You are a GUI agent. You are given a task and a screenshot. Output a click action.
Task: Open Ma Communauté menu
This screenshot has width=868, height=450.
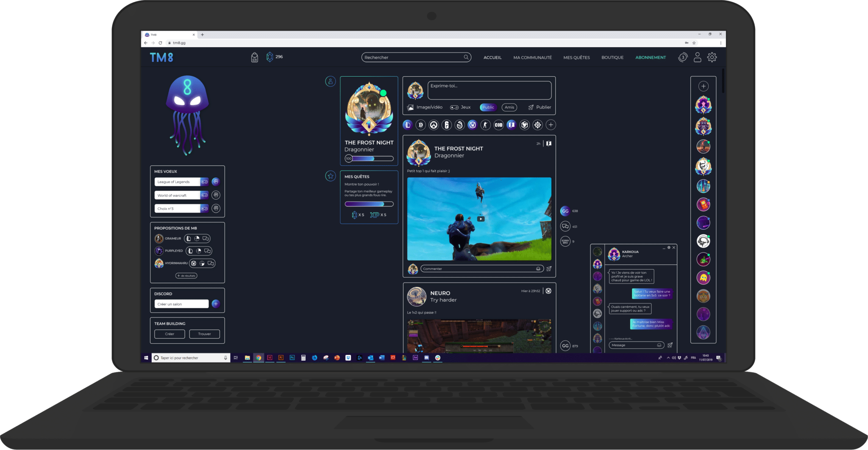pos(533,58)
